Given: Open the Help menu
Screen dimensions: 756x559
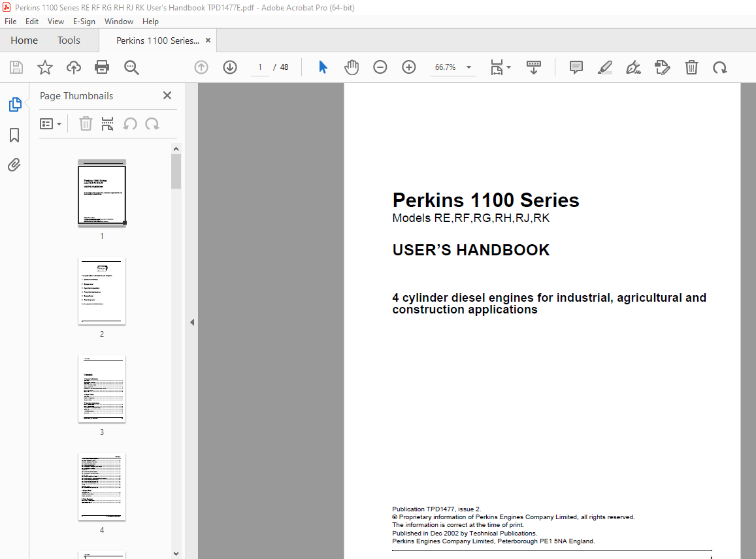Looking at the screenshot, I should pyautogui.click(x=150, y=21).
